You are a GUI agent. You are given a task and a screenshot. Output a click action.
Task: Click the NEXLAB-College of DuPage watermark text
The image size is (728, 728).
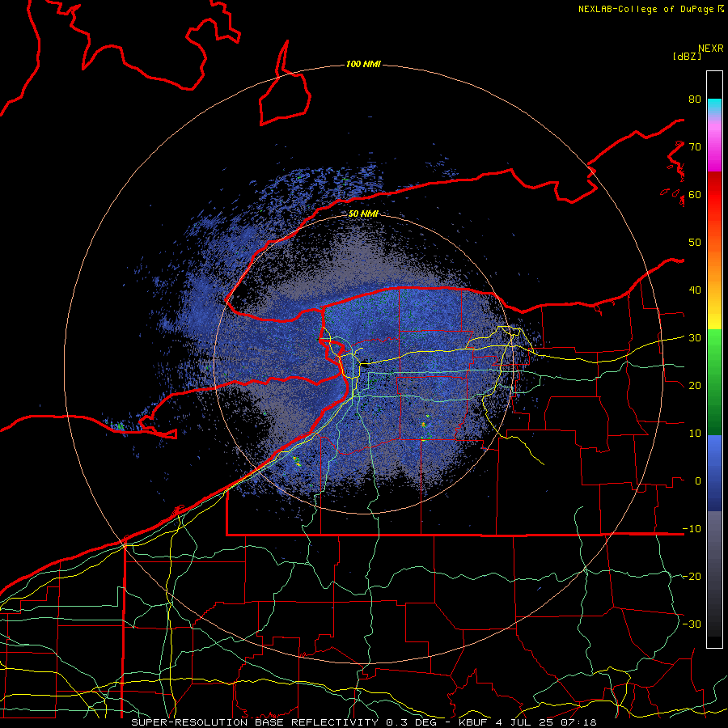(646, 9)
